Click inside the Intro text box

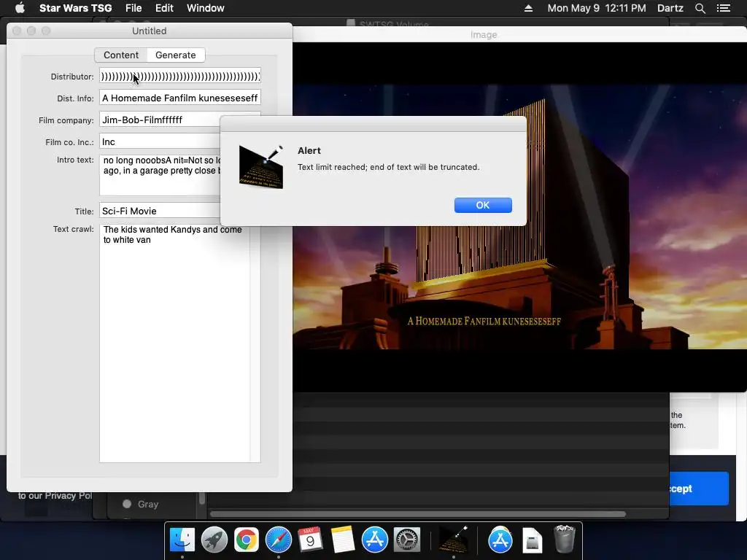160,175
